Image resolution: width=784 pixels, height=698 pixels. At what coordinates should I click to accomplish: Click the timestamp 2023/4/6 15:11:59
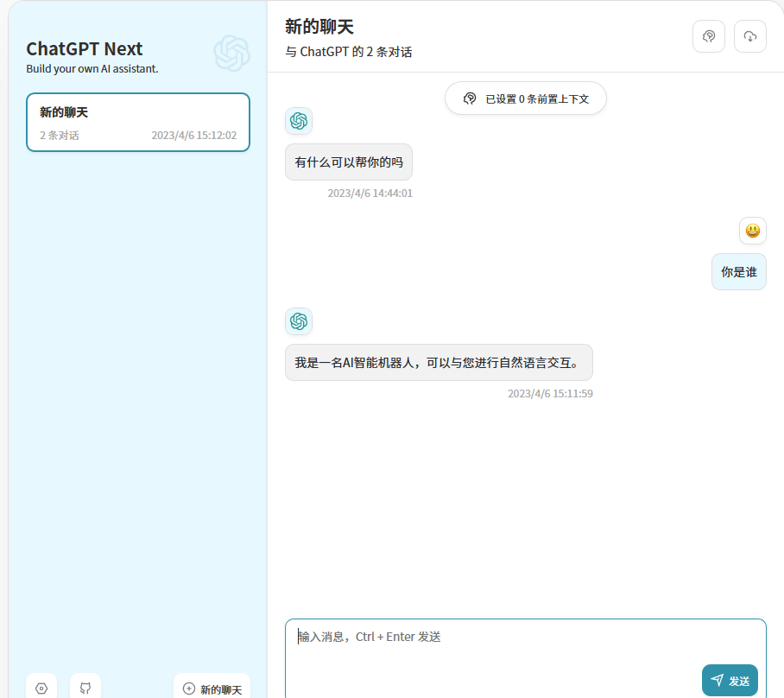click(x=551, y=394)
